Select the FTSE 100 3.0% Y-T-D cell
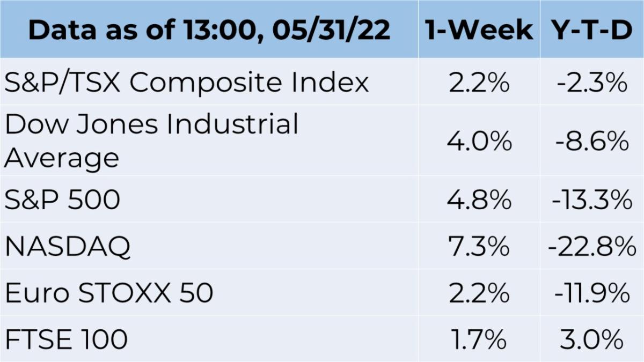The width and height of the screenshot is (644, 362). [592, 339]
